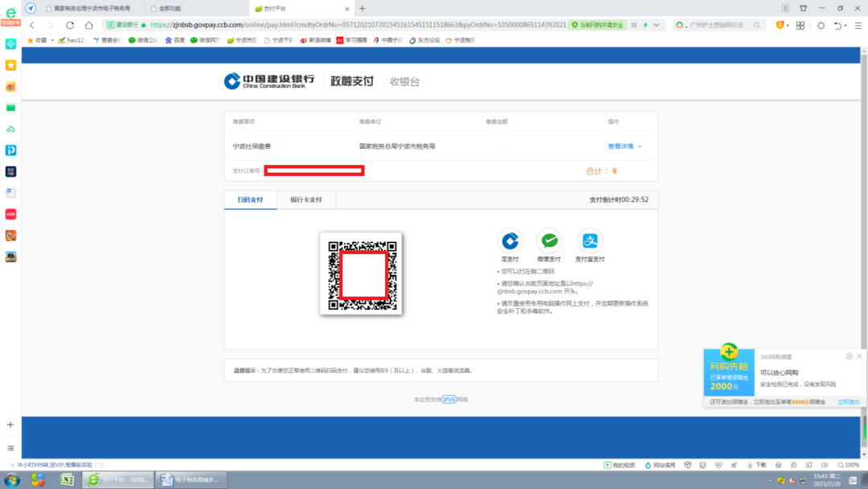
Task: Reload the current payment page
Action: coord(70,25)
